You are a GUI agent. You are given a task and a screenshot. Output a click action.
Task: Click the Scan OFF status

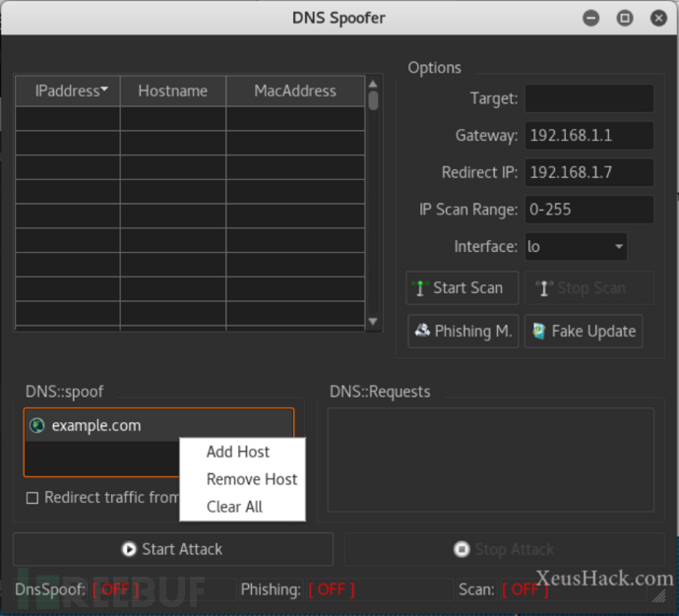(x=525, y=589)
